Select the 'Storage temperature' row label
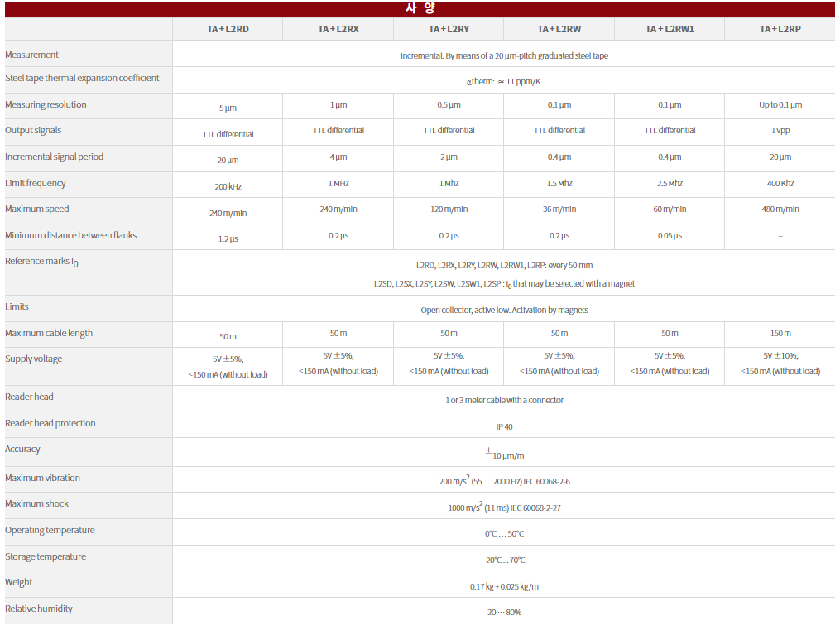This screenshot has width=840, height=626. 46,556
